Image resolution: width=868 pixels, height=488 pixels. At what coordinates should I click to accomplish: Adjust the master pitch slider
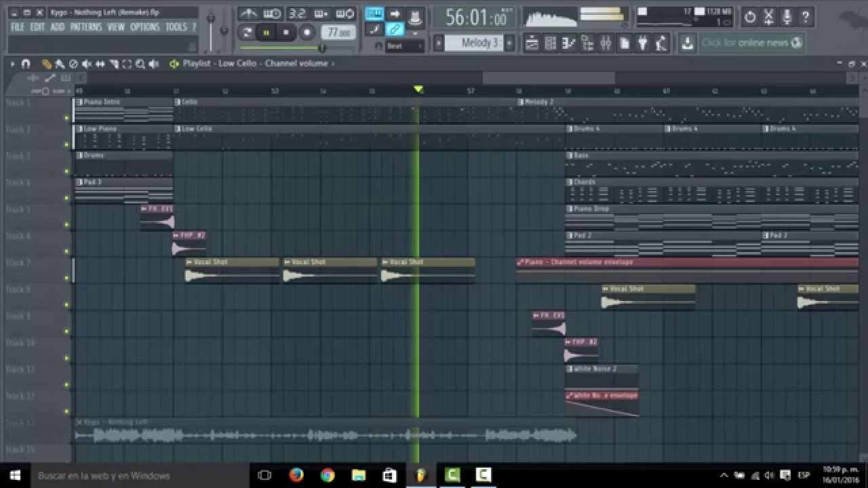pyautogui.click(x=224, y=30)
